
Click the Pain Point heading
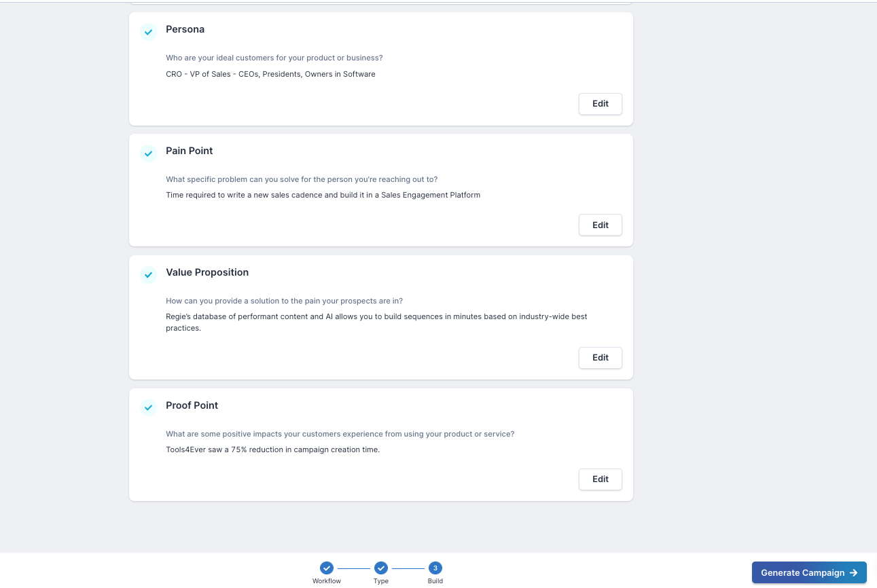click(190, 151)
